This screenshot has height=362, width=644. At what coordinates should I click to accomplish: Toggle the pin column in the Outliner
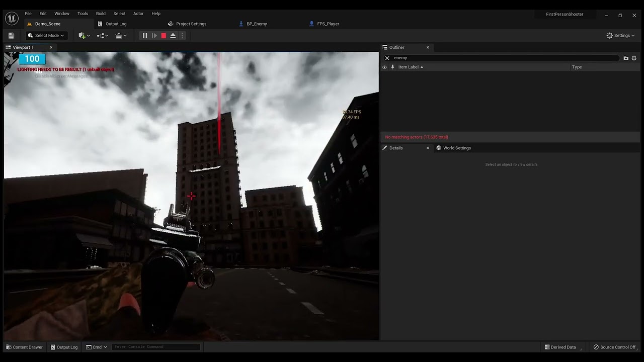392,67
